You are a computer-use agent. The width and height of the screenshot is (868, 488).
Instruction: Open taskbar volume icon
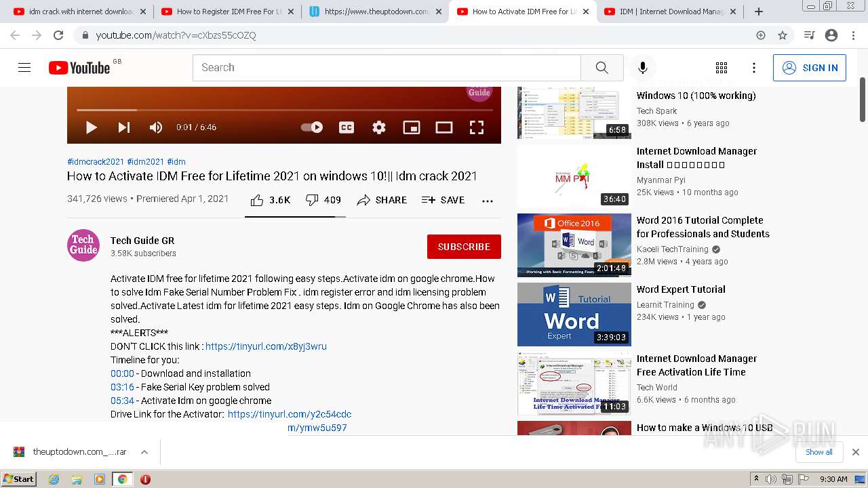click(x=771, y=479)
